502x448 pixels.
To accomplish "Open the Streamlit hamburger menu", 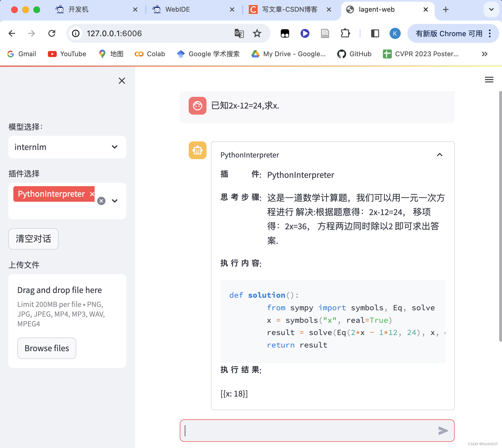I will click(489, 80).
